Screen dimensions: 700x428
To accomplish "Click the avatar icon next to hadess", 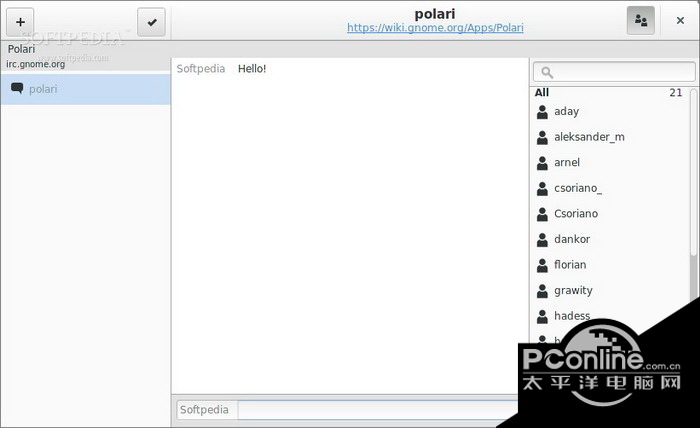I will (542, 316).
